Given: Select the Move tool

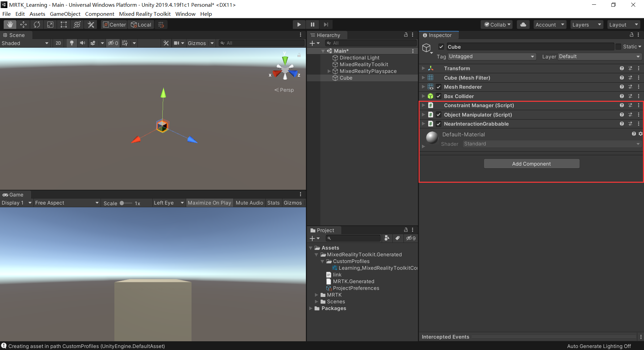Looking at the screenshot, I should [23, 25].
